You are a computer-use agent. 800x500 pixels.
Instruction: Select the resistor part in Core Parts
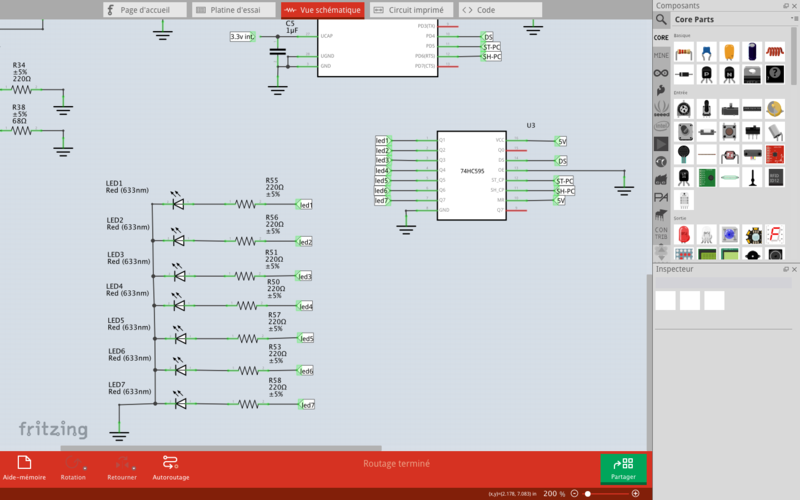pyautogui.click(x=684, y=52)
